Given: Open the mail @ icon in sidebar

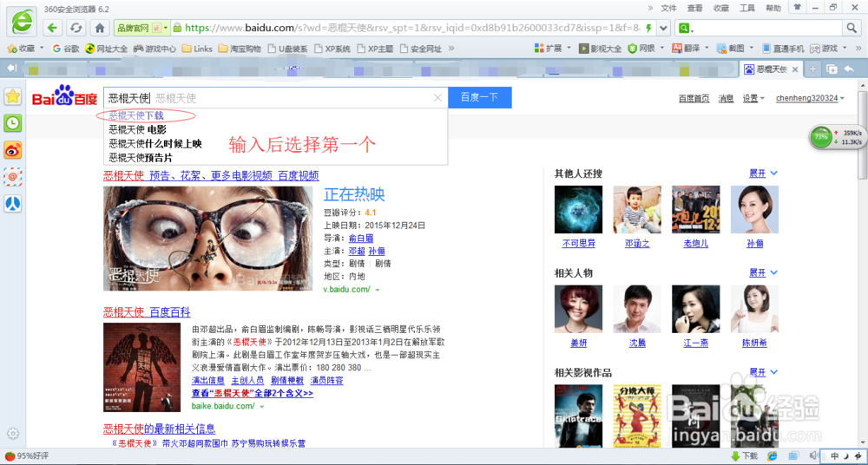Looking at the screenshot, I should click(x=13, y=176).
